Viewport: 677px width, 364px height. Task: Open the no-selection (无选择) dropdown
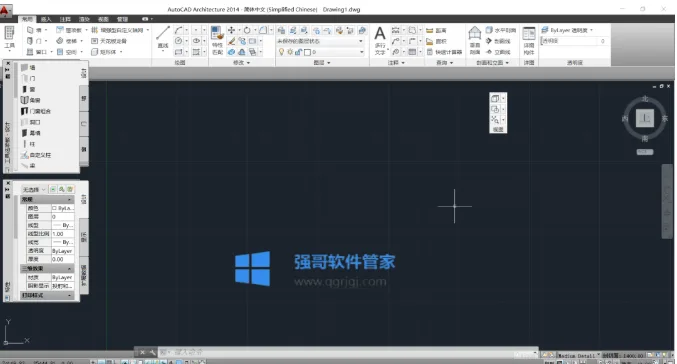pyautogui.click(x=34, y=190)
